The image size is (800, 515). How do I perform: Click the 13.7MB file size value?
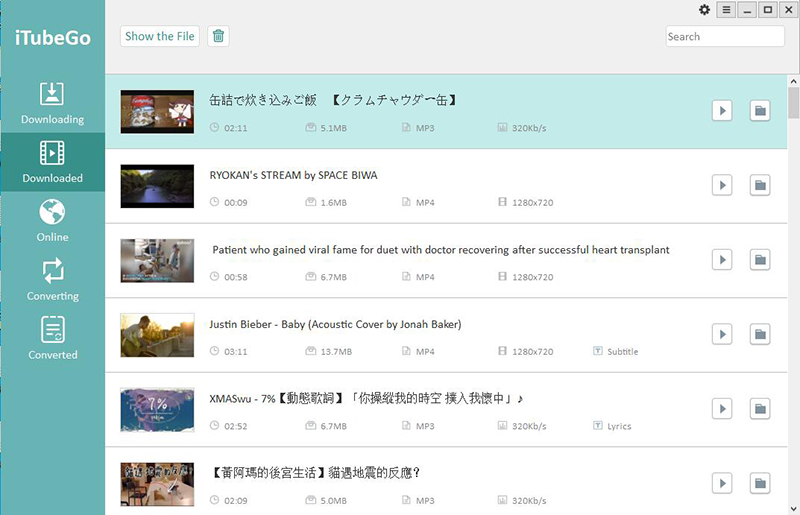(336, 352)
